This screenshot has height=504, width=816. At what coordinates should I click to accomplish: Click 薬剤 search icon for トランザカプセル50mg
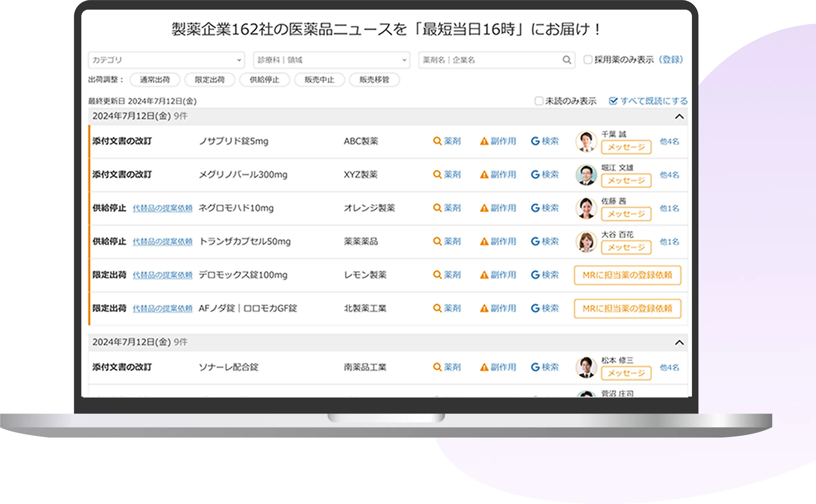pyautogui.click(x=437, y=241)
